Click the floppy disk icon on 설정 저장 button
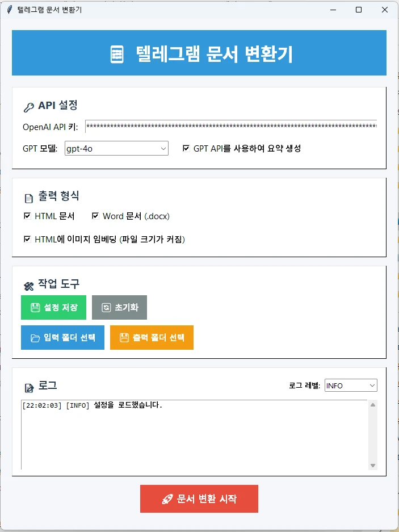The image size is (399, 532). [x=36, y=307]
